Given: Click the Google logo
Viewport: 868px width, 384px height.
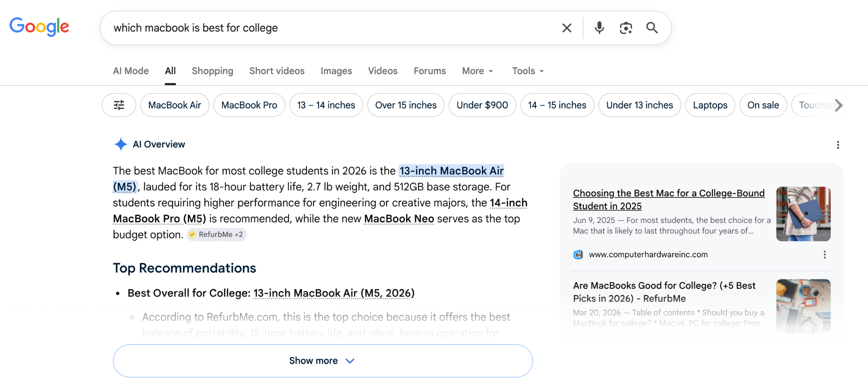Looking at the screenshot, I should click(39, 27).
